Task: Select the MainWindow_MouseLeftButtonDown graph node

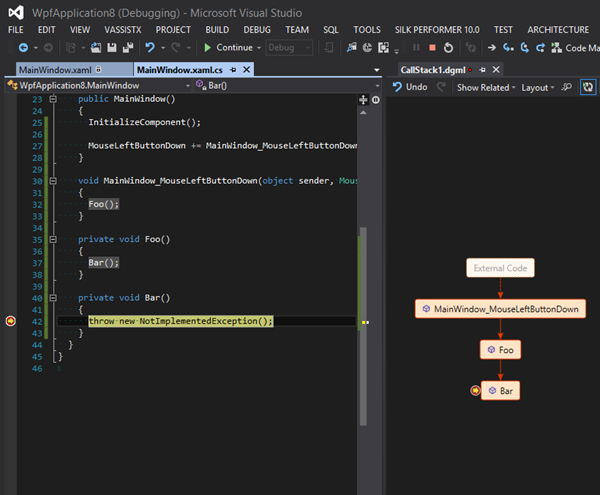Action: click(x=501, y=309)
